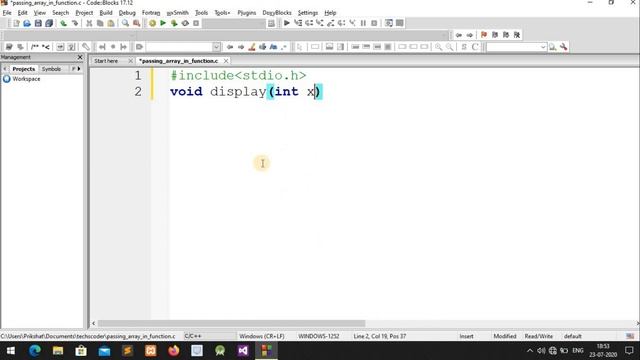Viewport: 640px width, 360px height.
Task: Click the Undo icon
Action: (x=64, y=23)
